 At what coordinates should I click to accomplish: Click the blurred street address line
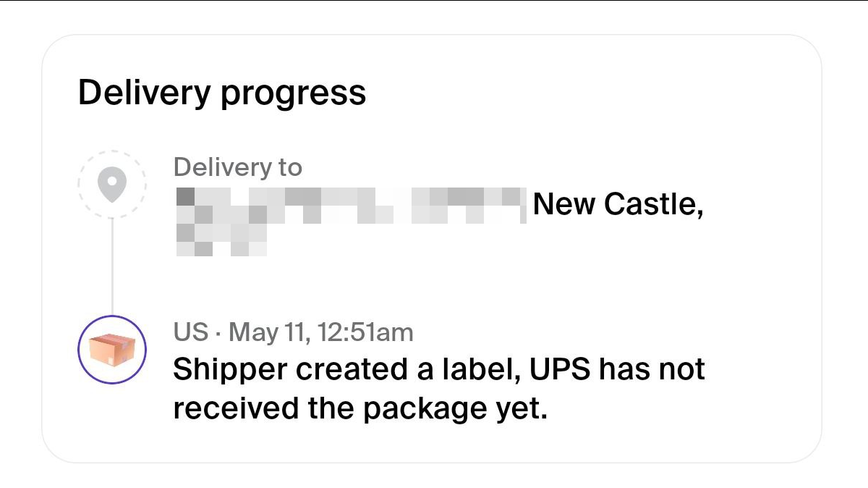pos(350,205)
